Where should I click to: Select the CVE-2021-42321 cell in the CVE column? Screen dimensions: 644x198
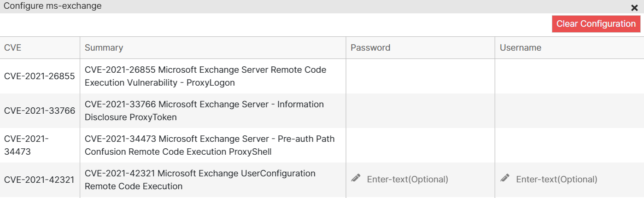pos(39,180)
